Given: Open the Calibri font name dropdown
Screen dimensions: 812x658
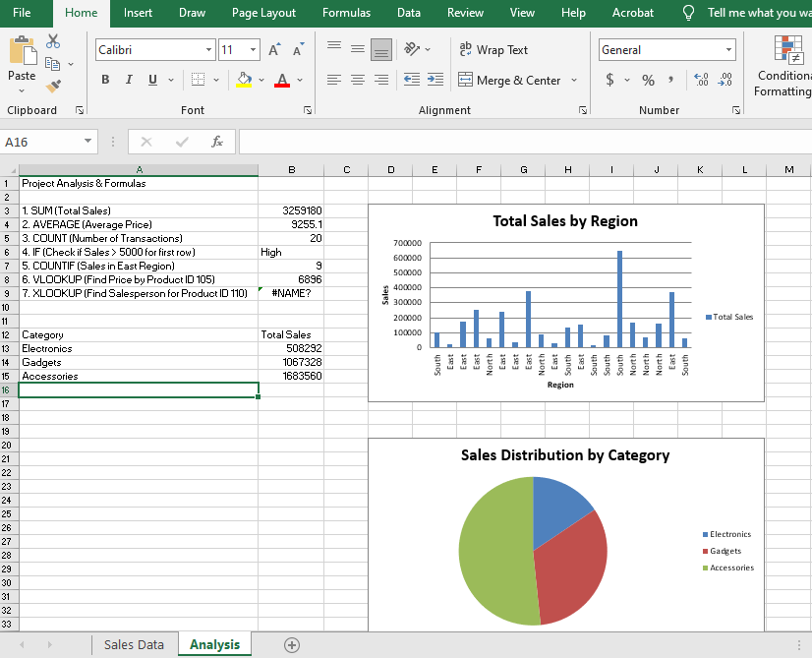Looking at the screenshot, I should click(x=208, y=50).
